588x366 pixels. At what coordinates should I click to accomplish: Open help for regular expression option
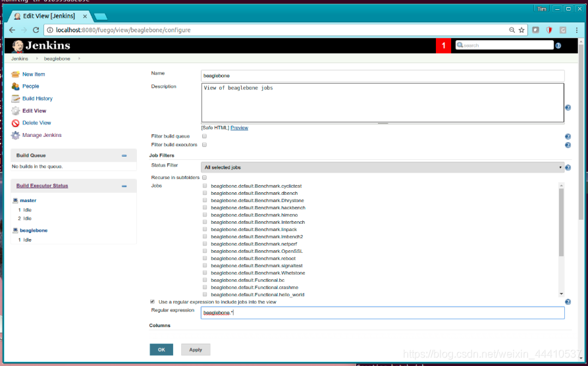pos(568,302)
